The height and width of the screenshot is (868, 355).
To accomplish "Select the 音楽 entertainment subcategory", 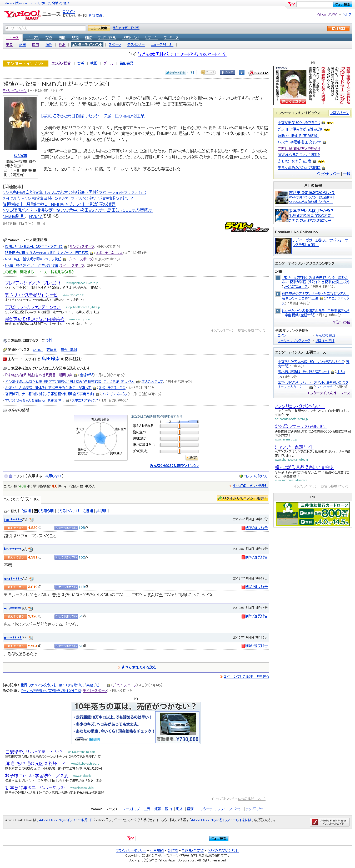I will (81, 63).
